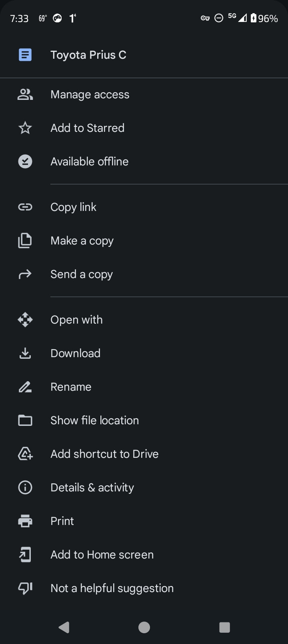The image size is (288, 644).
Task: Select Print menu entry
Action: [144, 521]
